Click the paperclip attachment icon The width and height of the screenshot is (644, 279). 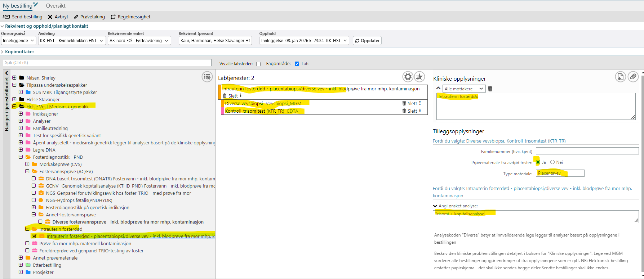633,77
